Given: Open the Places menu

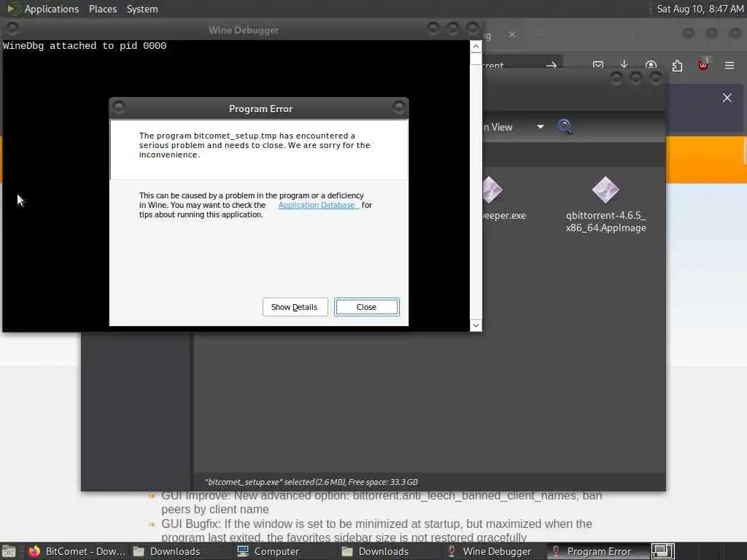Looking at the screenshot, I should (102, 9).
